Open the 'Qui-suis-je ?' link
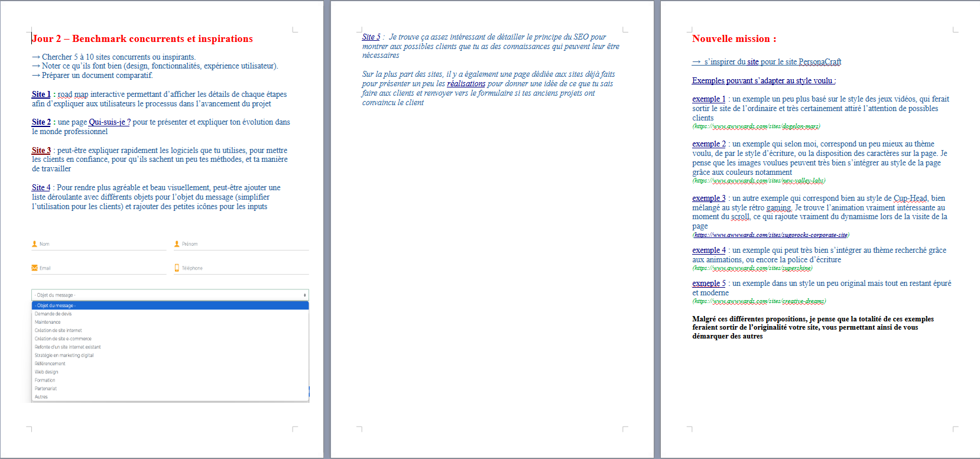The image size is (980, 459). pos(109,122)
